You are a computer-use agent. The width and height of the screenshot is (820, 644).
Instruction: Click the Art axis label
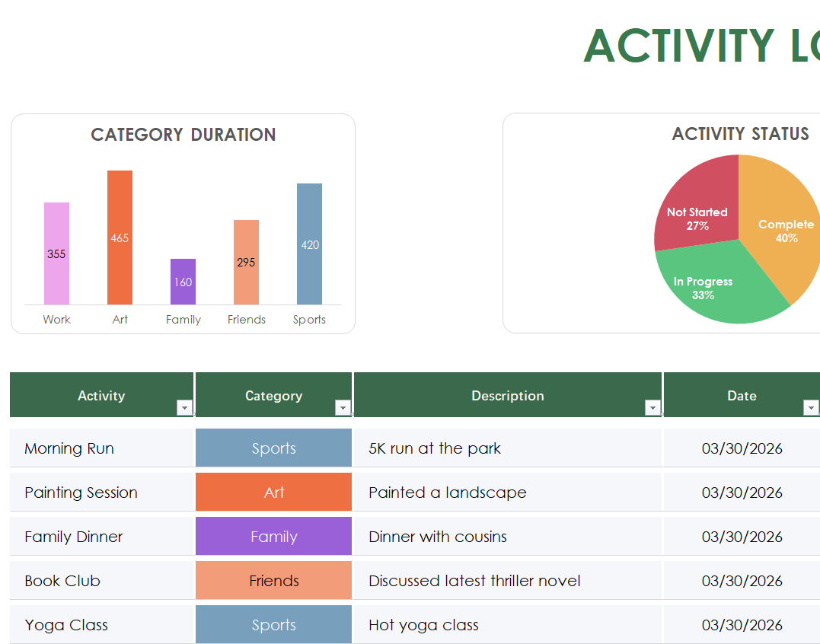pos(120,320)
